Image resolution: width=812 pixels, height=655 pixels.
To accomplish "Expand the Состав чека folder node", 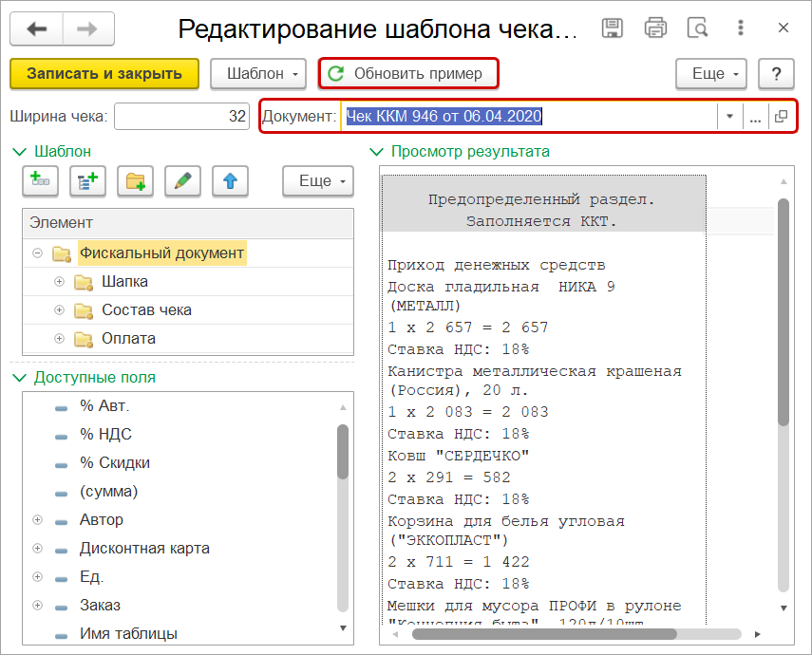I will click(x=60, y=310).
